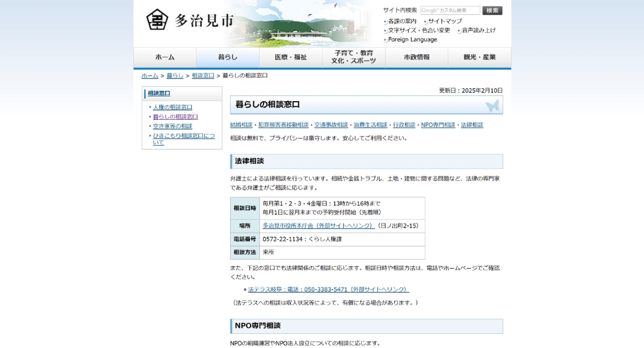
Task: Open the 相談窓口 sidebar heading link
Action: pos(159,93)
